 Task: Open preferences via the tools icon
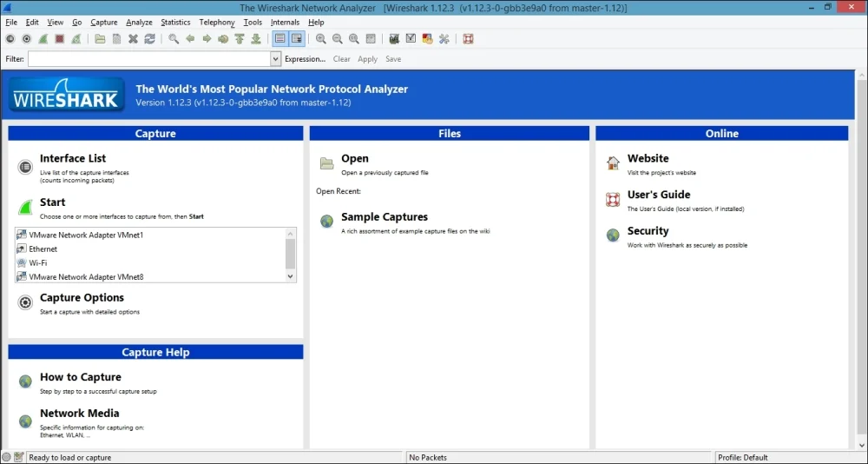coord(444,39)
